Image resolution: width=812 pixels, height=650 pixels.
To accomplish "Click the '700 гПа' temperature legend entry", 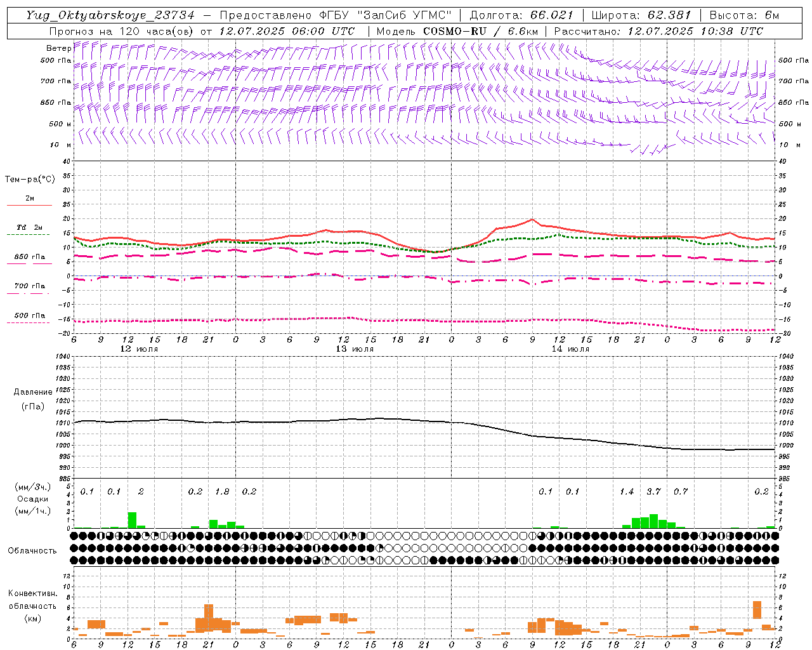I will 30,286.
